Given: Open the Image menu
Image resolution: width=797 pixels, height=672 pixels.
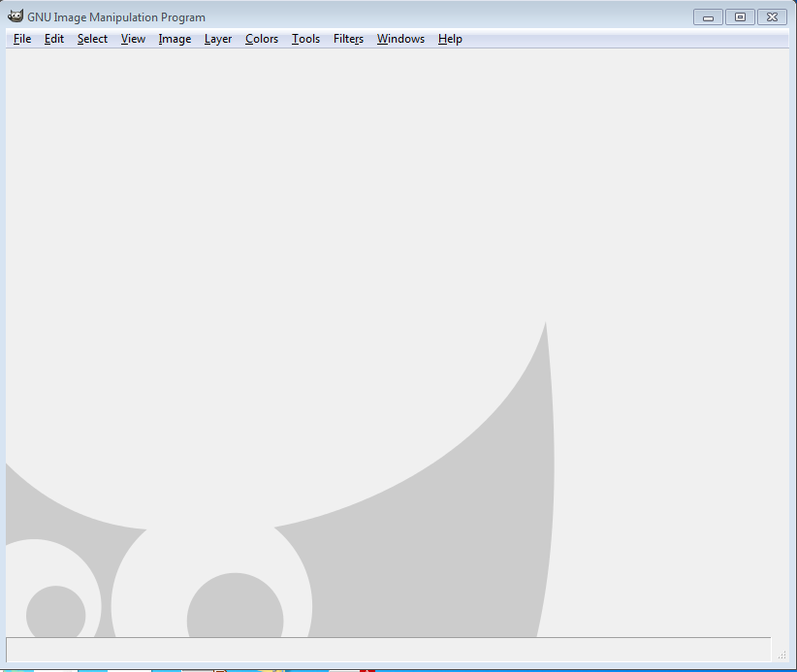Looking at the screenshot, I should (x=175, y=39).
